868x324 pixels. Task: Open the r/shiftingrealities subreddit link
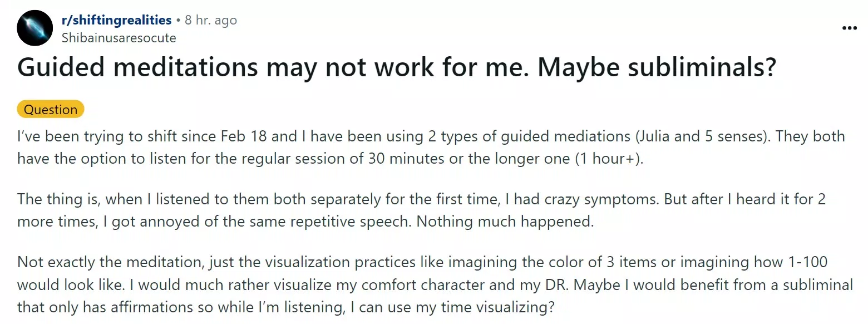[x=116, y=20]
